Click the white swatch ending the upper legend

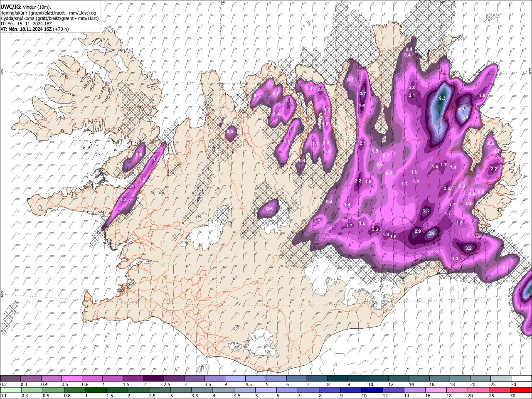(x=522, y=378)
